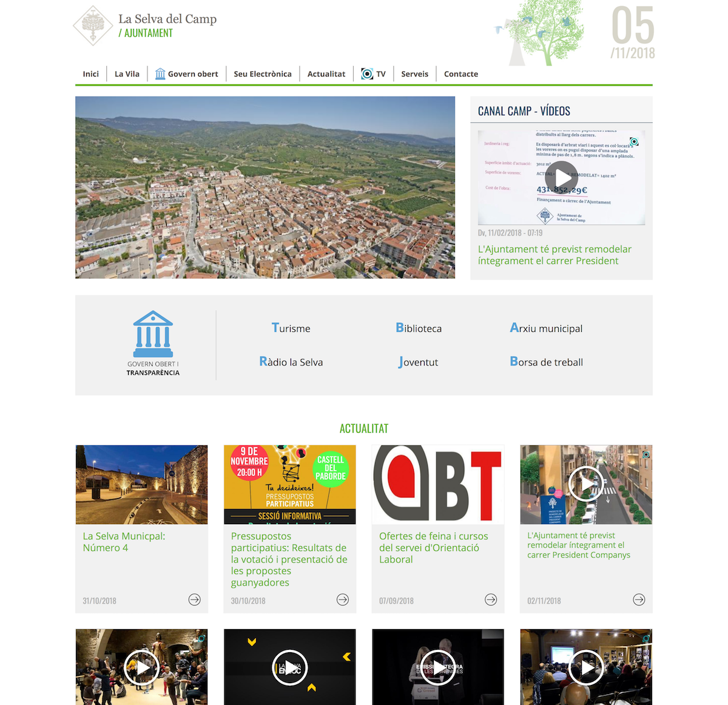Click the La Selva del Camp crest logo
728x705 pixels.
point(93,25)
